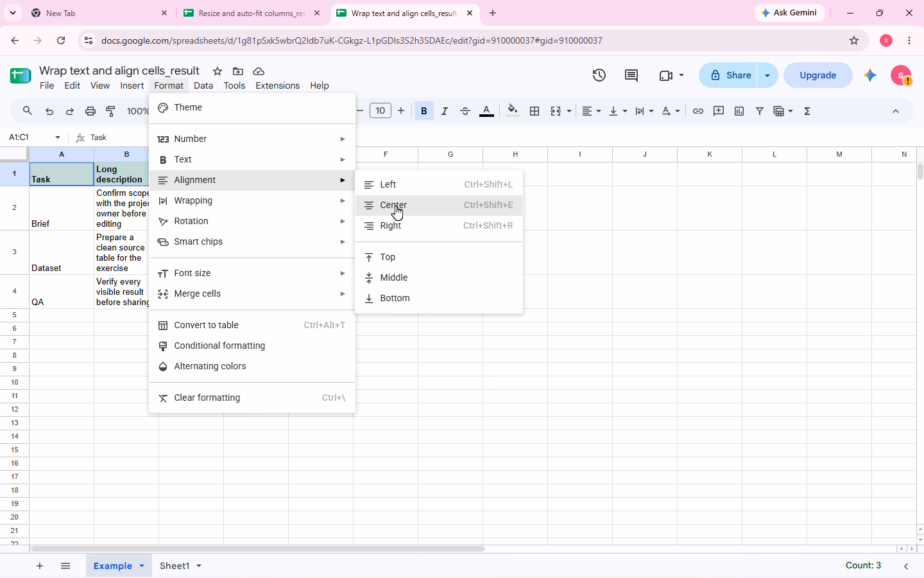Click the Upgrade button
The height and width of the screenshot is (578, 924).
pos(818,75)
